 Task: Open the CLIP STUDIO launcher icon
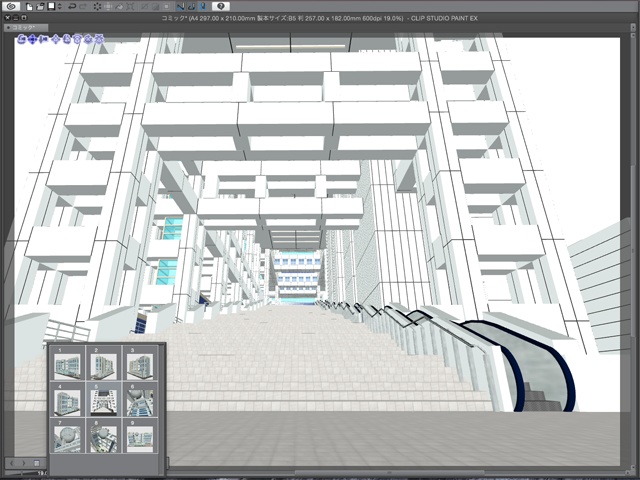(11, 6)
